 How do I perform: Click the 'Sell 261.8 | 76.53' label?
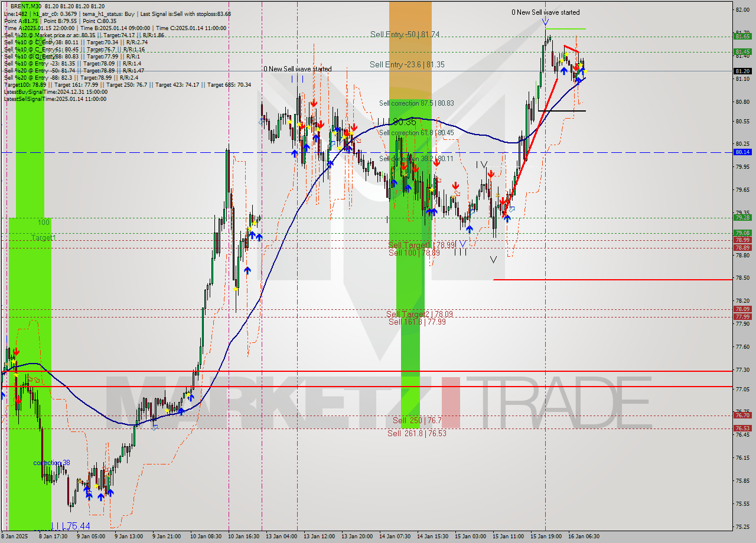[x=417, y=433]
